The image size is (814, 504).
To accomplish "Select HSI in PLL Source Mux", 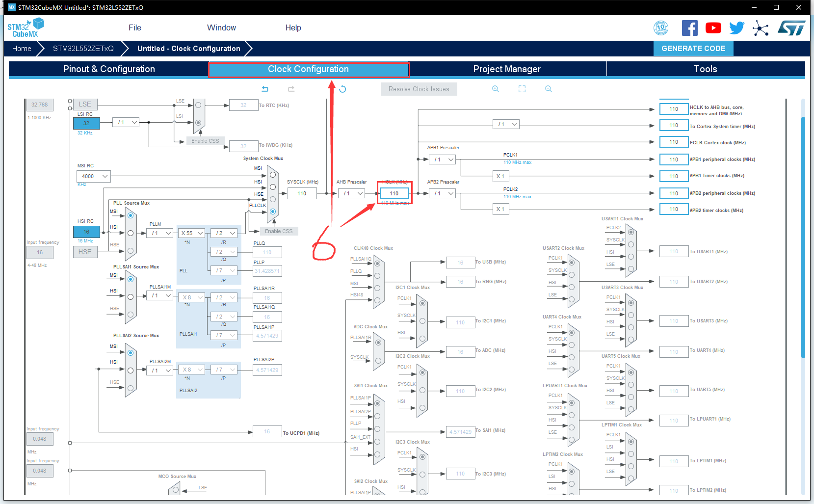I will click(131, 233).
